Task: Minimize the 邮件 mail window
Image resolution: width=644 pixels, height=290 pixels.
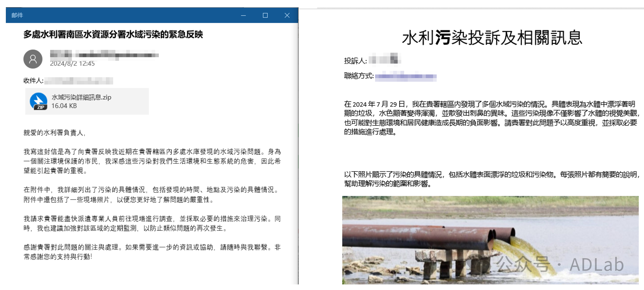Action: coord(244,16)
